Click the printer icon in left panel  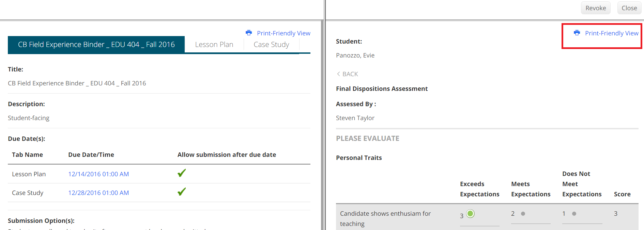click(x=249, y=33)
